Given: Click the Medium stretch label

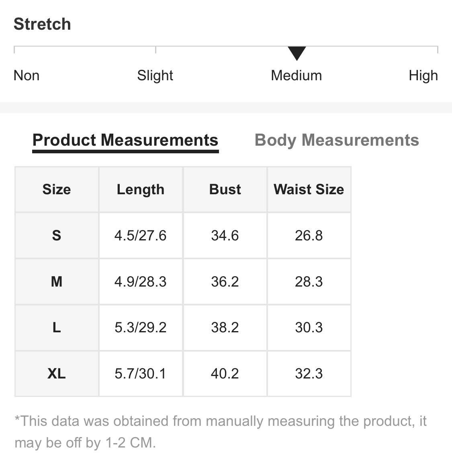Looking at the screenshot, I should click(x=297, y=75).
